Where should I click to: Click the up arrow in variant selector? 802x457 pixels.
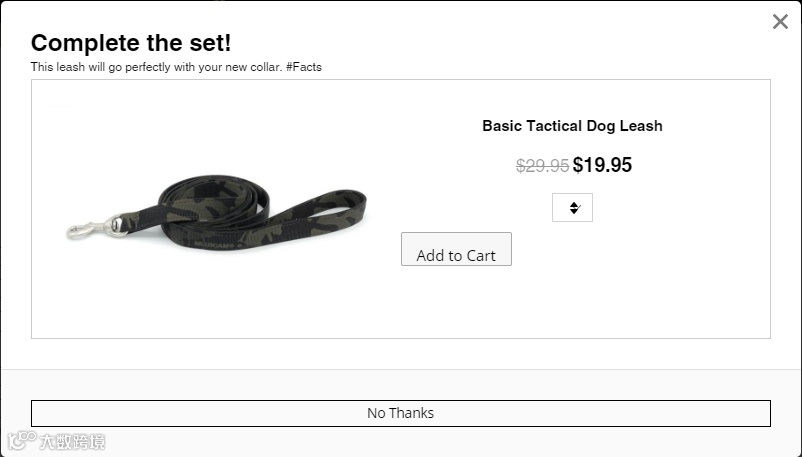pyautogui.click(x=574, y=203)
